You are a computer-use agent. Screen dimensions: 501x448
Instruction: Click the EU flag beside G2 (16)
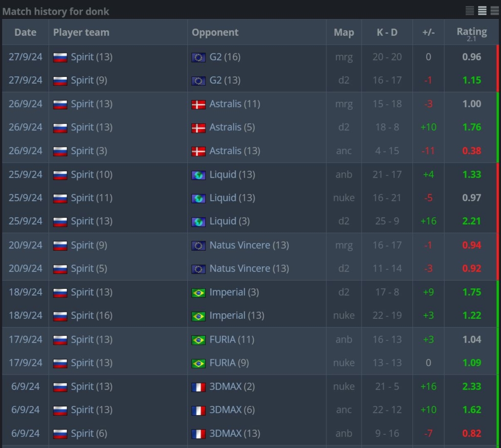pos(199,57)
